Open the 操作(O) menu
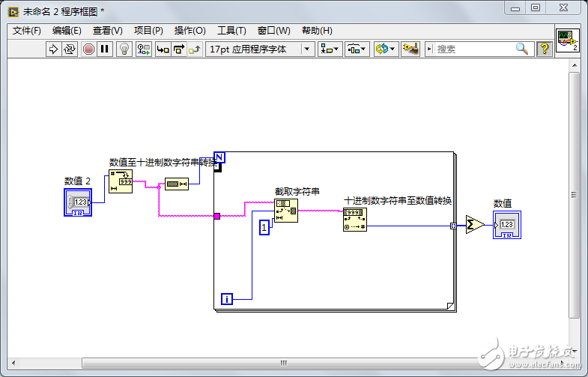This screenshot has width=588, height=377. (190, 31)
